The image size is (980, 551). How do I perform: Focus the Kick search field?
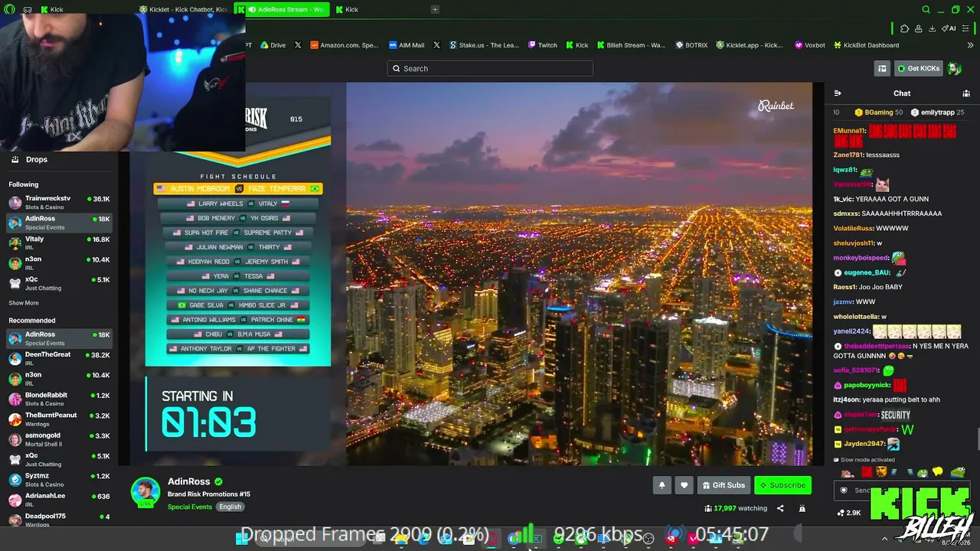click(x=490, y=69)
